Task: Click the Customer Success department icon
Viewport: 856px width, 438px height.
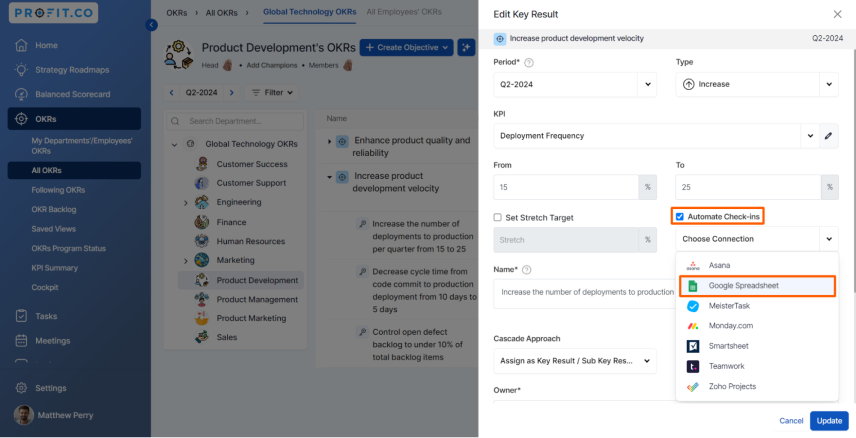Action: (202, 164)
